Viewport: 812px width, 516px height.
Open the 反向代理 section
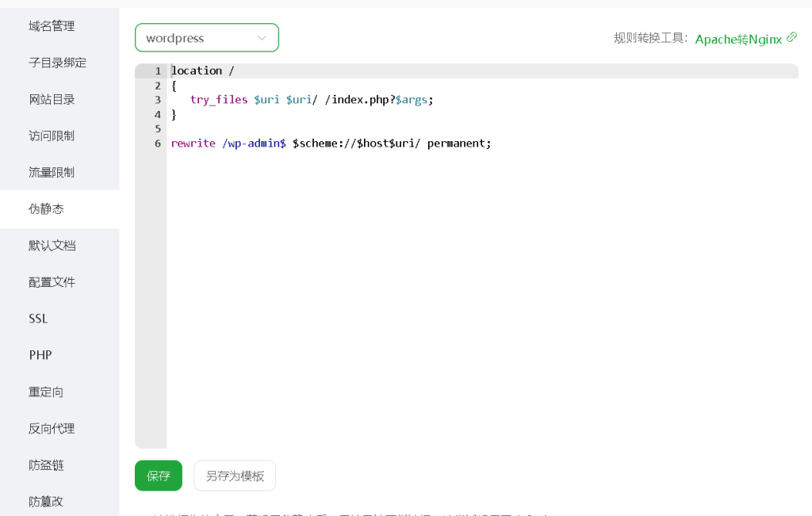pyautogui.click(x=52, y=429)
